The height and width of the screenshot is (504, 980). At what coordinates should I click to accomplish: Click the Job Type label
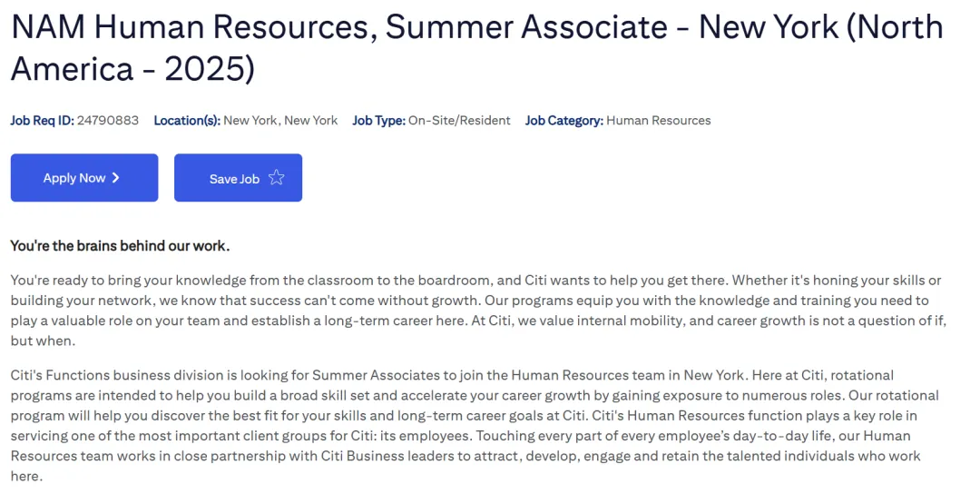[378, 121]
